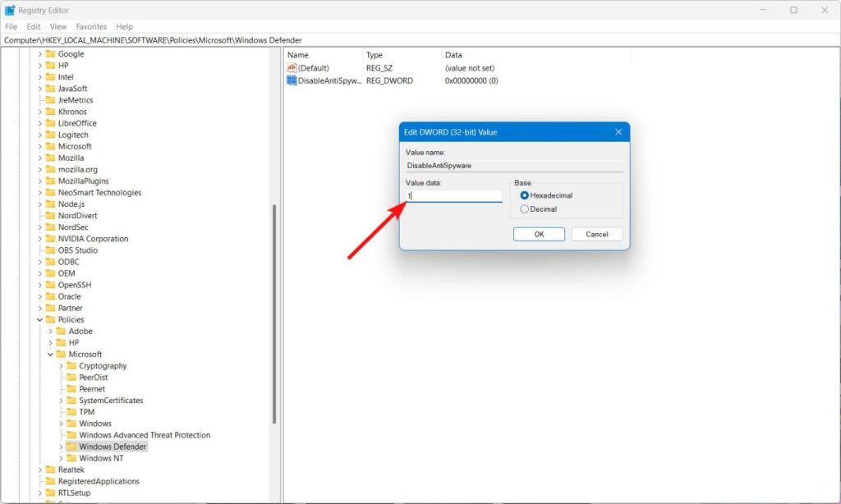The image size is (841, 504).
Task: Click the registry path address bar
Action: point(420,40)
